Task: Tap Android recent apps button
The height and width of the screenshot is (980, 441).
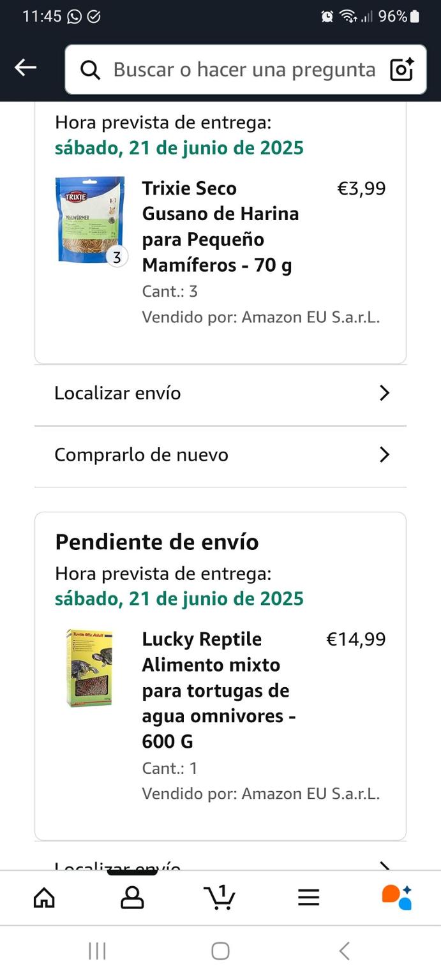Action: pos(97,951)
